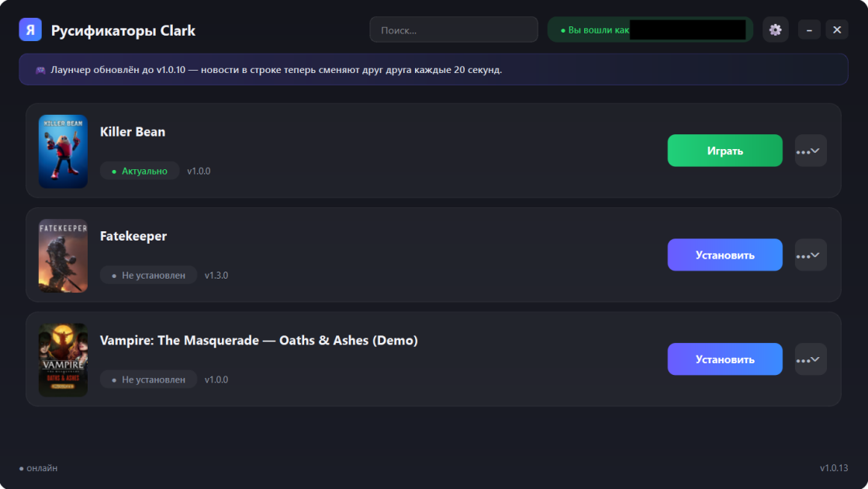
Task: Open Killer Bean cover thumbnail
Action: tap(63, 151)
